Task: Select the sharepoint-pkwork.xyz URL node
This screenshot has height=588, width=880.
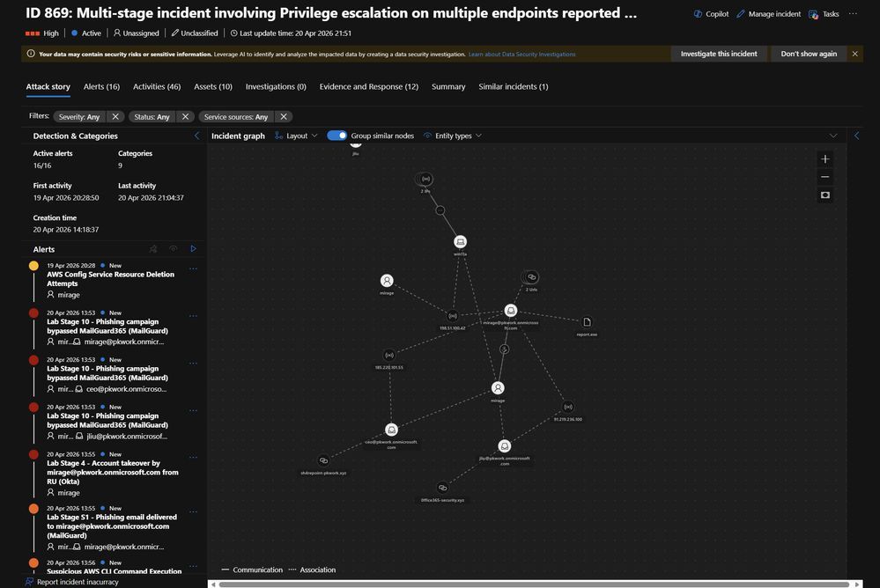Action: pyautogui.click(x=323, y=460)
